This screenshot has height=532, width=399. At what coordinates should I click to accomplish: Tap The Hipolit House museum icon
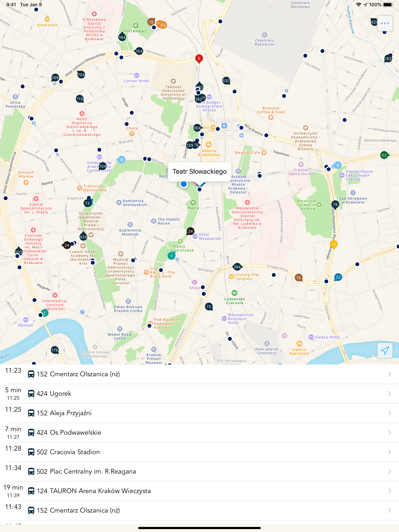click(x=154, y=221)
